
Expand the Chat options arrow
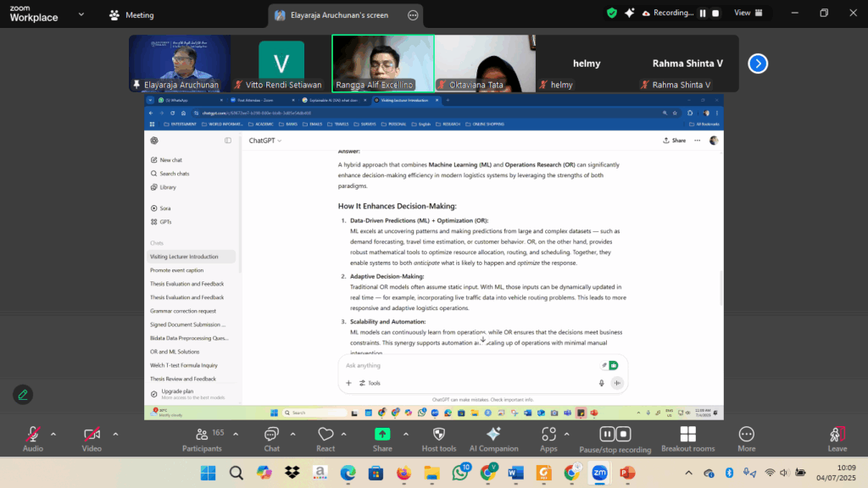[x=292, y=435]
